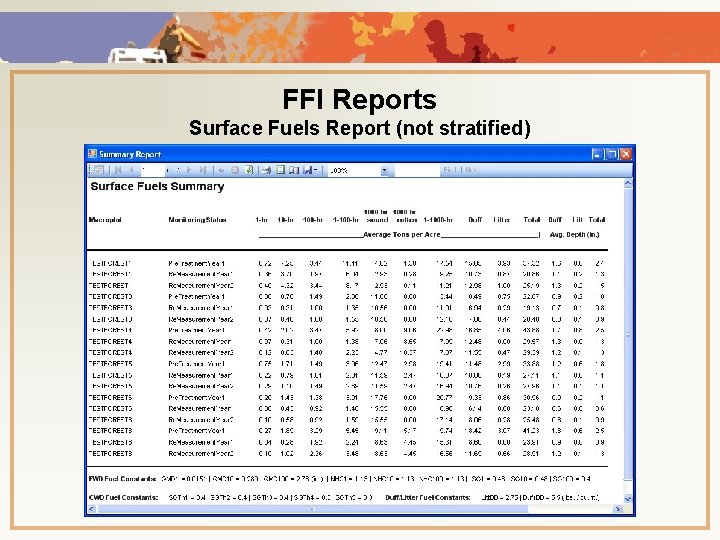Jump to the last page of the report
This screenshot has height=540, width=720.
coord(203,170)
